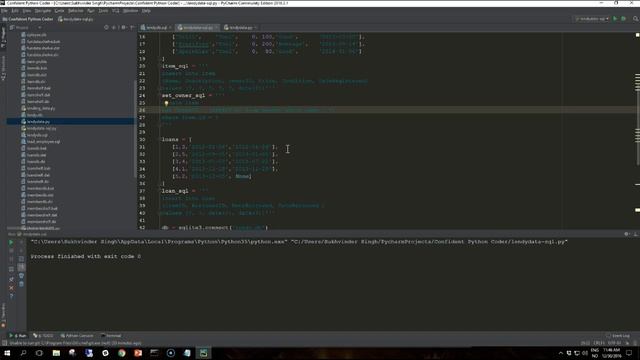The image size is (640, 360).
Task: Open the Run menu
Action: [91, 11]
